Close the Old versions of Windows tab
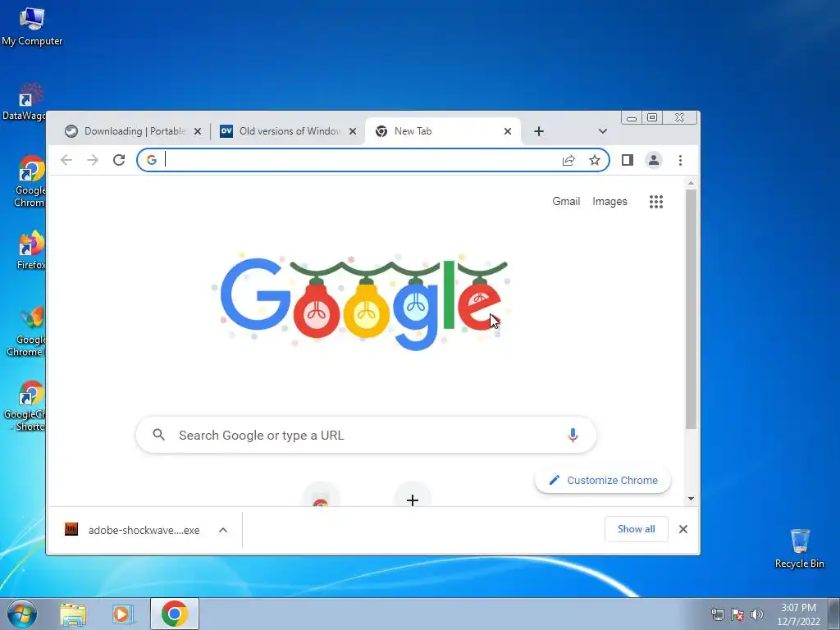 tap(353, 131)
